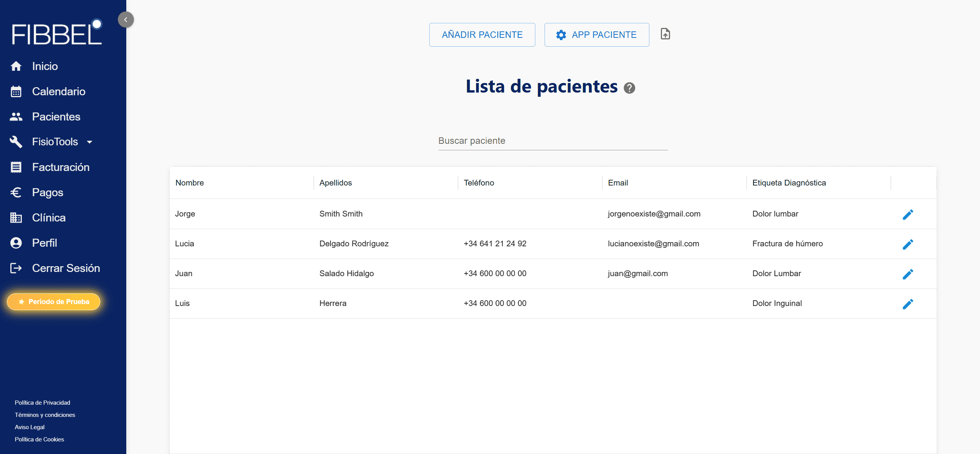This screenshot has height=454, width=980.
Task: Click the file upload import icon
Action: click(x=665, y=34)
